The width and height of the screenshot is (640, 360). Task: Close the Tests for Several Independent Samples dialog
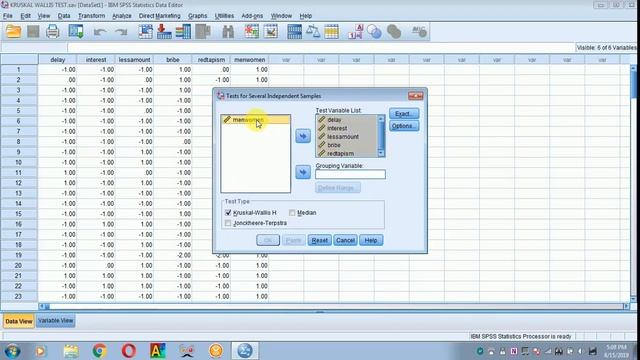[x=416, y=96]
